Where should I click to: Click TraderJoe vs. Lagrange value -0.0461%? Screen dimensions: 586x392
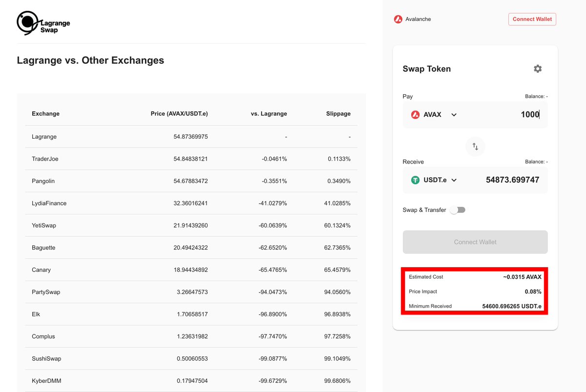pyautogui.click(x=274, y=159)
